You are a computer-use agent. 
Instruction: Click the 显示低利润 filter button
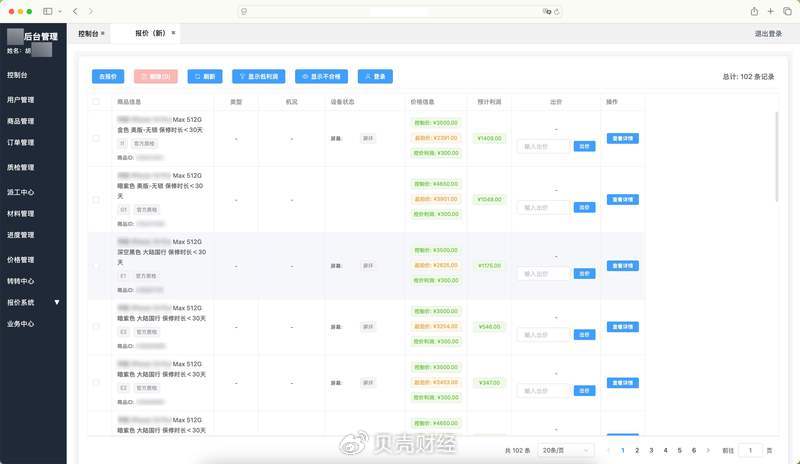[259, 76]
